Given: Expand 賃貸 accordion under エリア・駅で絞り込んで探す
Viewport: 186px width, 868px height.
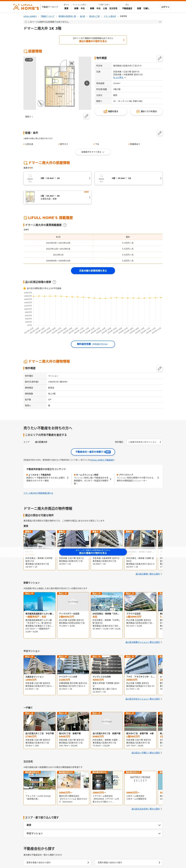Looking at the screenshot, I should point(93,825).
